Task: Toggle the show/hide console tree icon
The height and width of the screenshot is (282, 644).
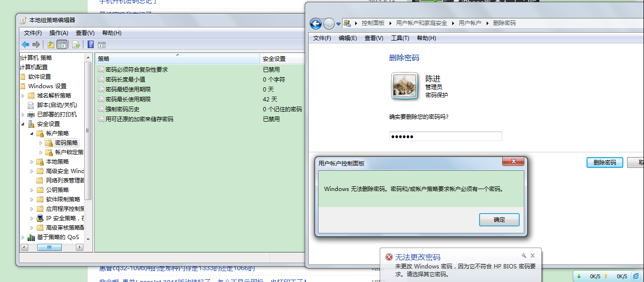Action: tap(62, 45)
